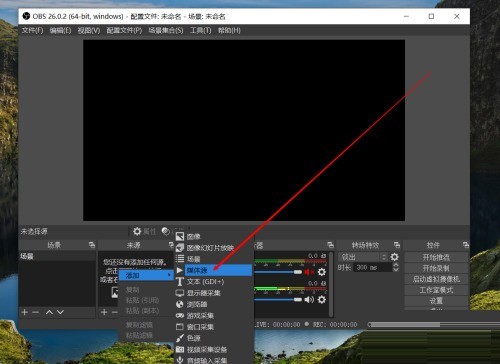Undock the audio mixer panel via float icon
Image resolution: width=500 pixels, height=364 pixels.
coord(330,245)
